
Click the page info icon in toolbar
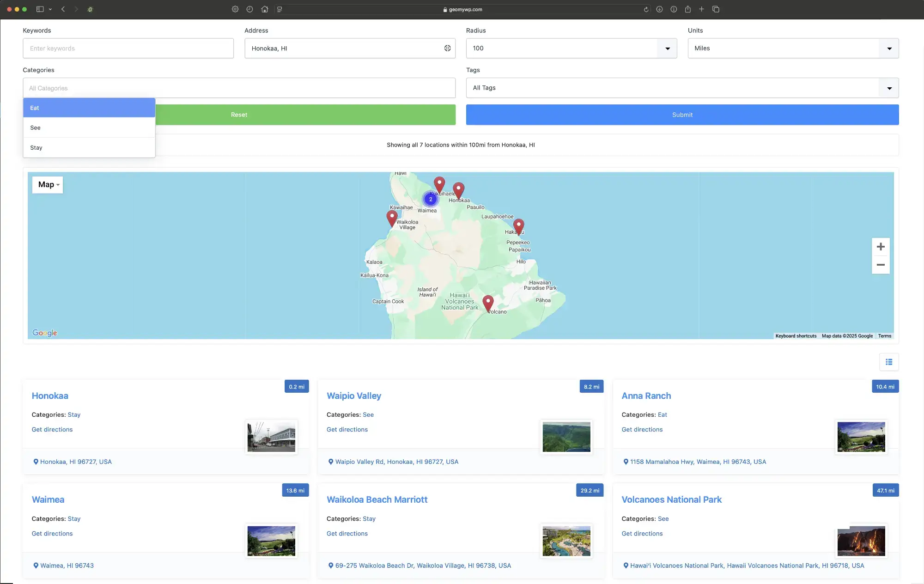pos(674,9)
